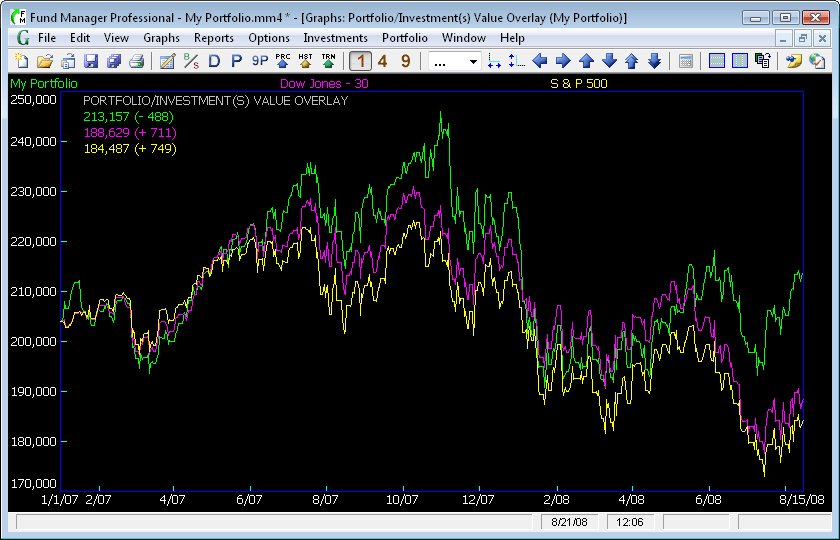
Task: Restore the inner graph document window
Action: click(802, 38)
